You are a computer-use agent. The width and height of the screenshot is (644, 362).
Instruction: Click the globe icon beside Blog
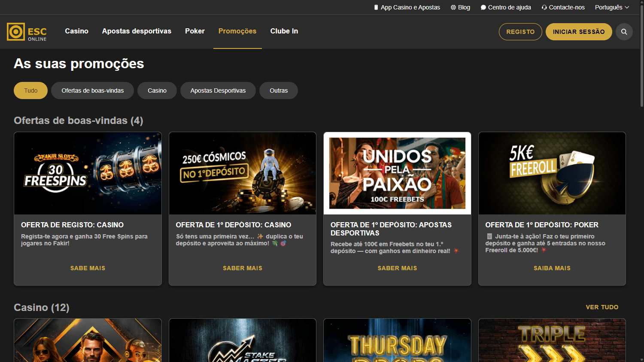[x=453, y=7]
